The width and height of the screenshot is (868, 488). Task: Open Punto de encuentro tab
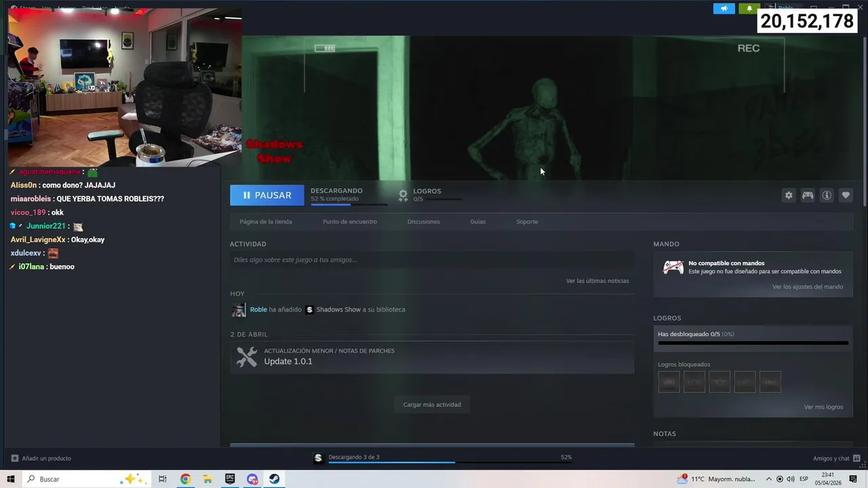[350, 222]
